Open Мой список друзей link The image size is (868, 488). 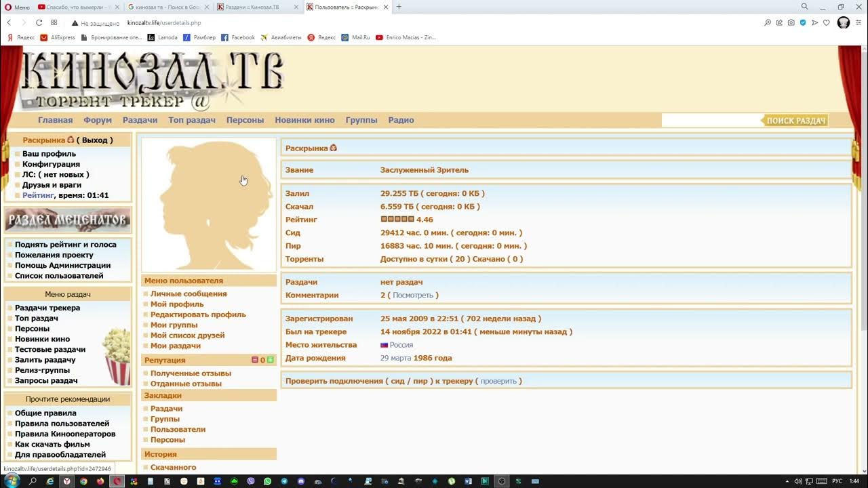[x=187, y=335]
